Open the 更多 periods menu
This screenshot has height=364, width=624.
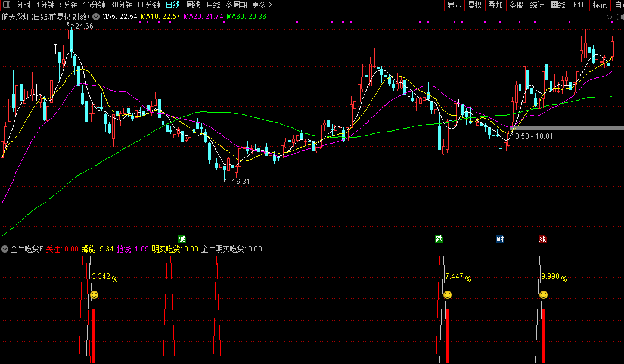tap(262, 5)
